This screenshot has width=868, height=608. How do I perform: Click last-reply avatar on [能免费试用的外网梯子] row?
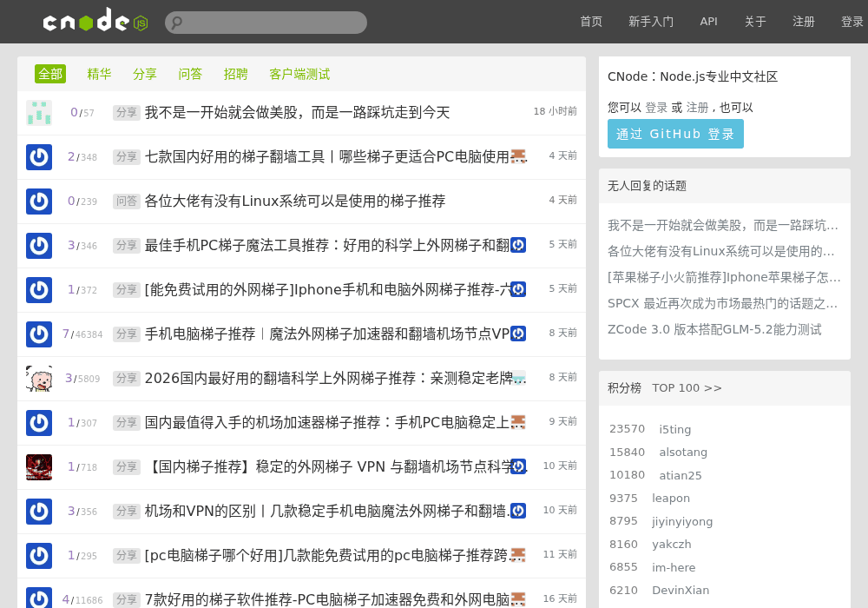click(x=518, y=289)
